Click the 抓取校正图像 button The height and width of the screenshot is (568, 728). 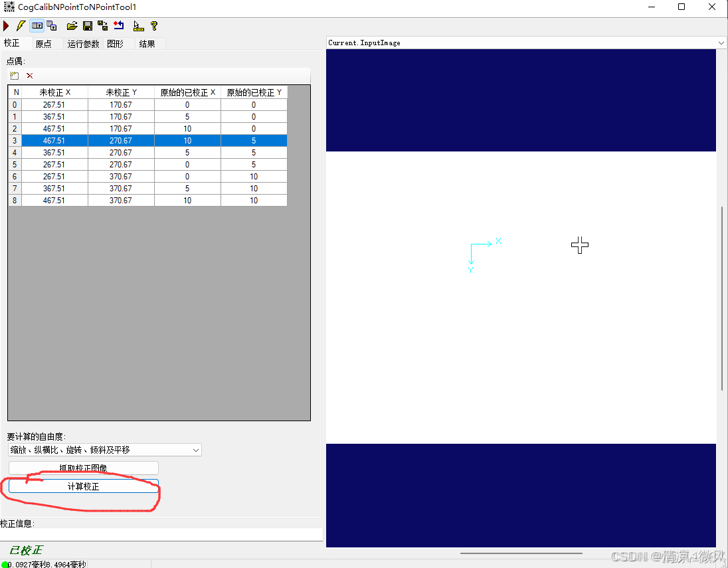point(84,468)
